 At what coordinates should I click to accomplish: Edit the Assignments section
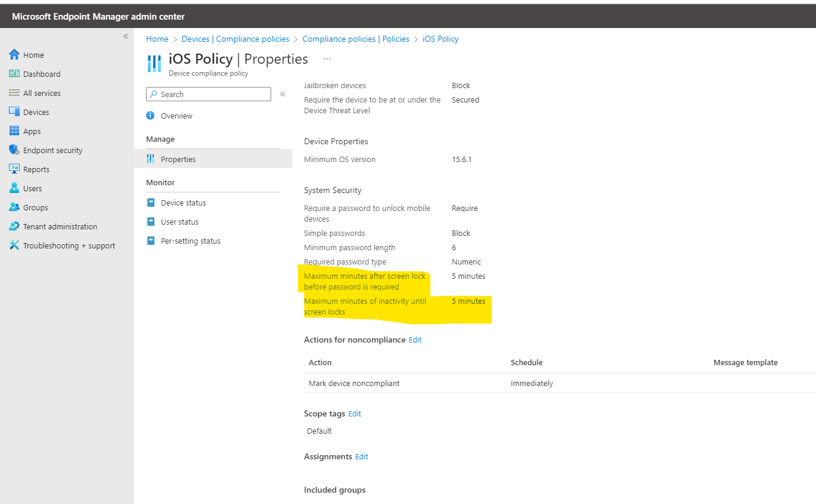click(362, 456)
